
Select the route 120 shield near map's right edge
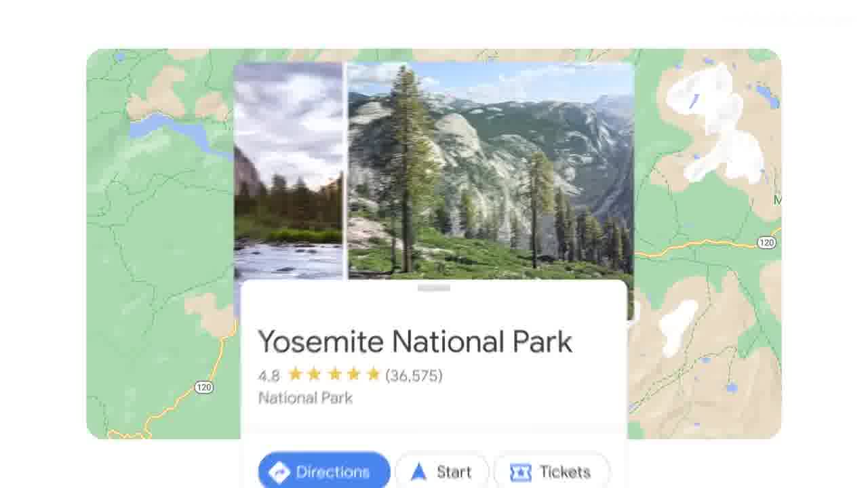767,243
